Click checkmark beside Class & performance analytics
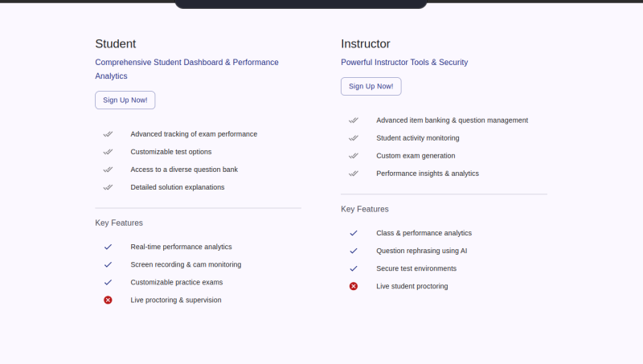Image resolution: width=643 pixels, height=364 pixels. [354, 233]
